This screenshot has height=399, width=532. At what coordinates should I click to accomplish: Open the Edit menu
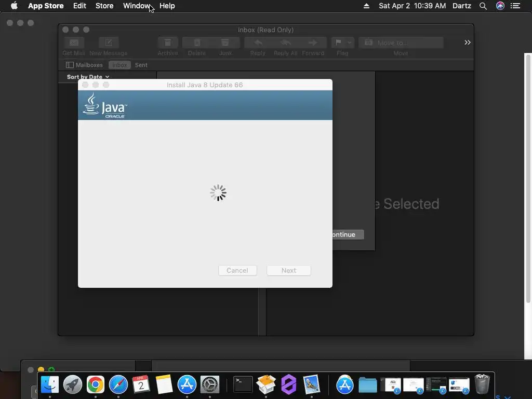pyautogui.click(x=79, y=6)
